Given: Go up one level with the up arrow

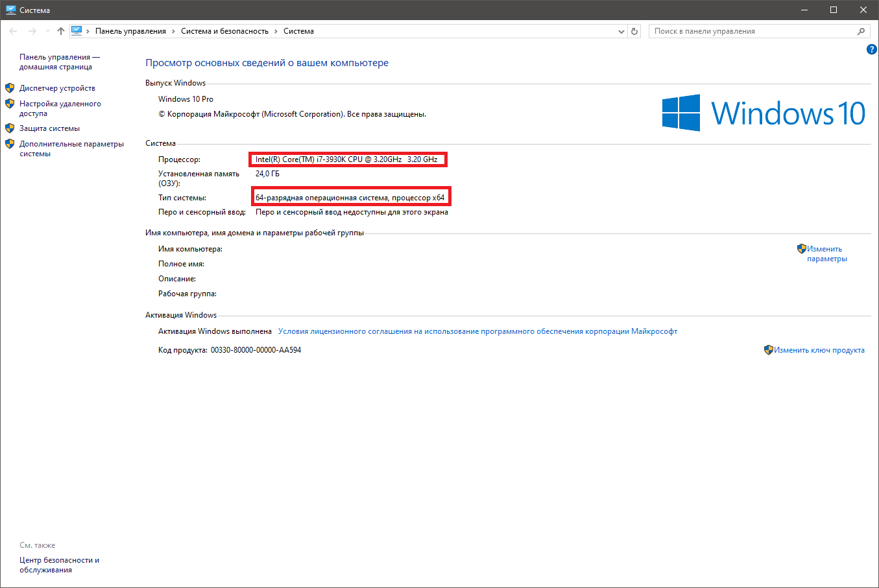Looking at the screenshot, I should [x=60, y=31].
